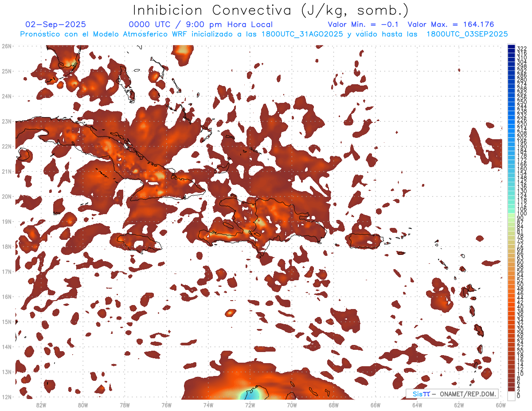Click the longitude label '80W'
The height and width of the screenshot is (411, 532).
coord(83,404)
